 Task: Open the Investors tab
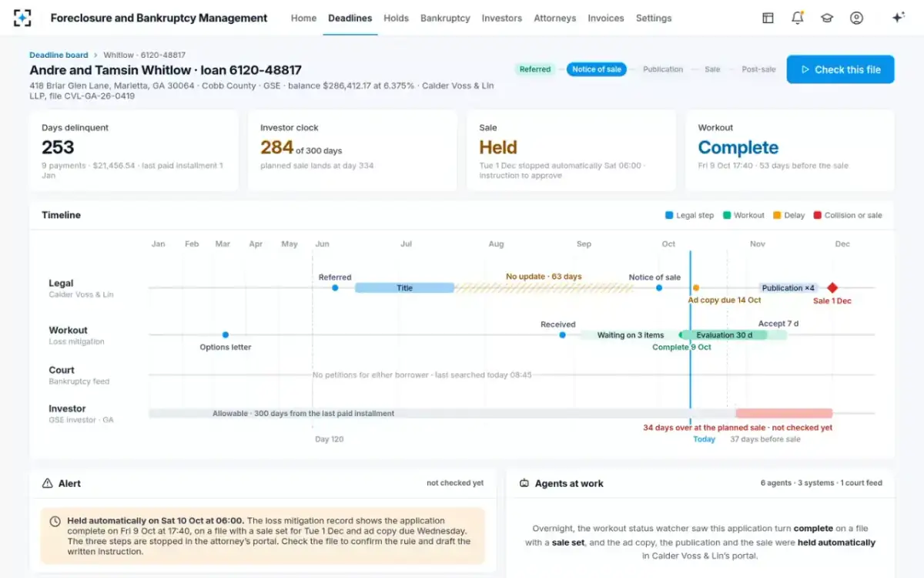point(502,18)
